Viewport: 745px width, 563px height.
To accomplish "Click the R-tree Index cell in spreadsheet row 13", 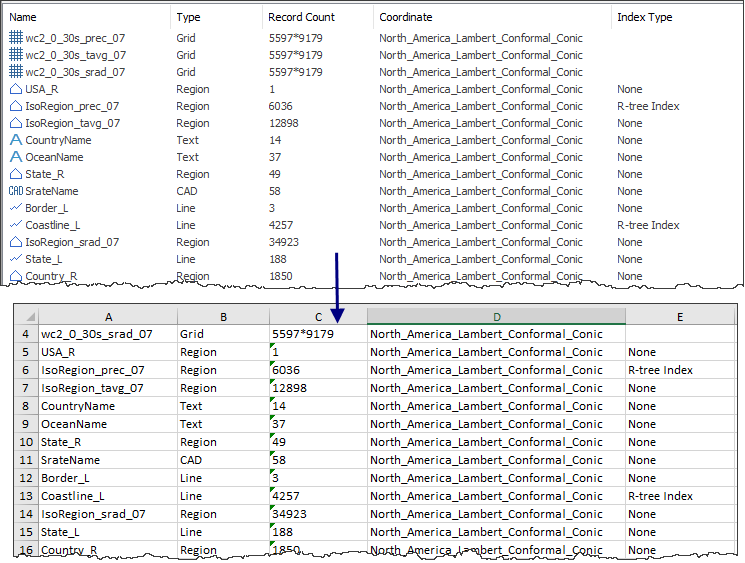I will 660,496.
